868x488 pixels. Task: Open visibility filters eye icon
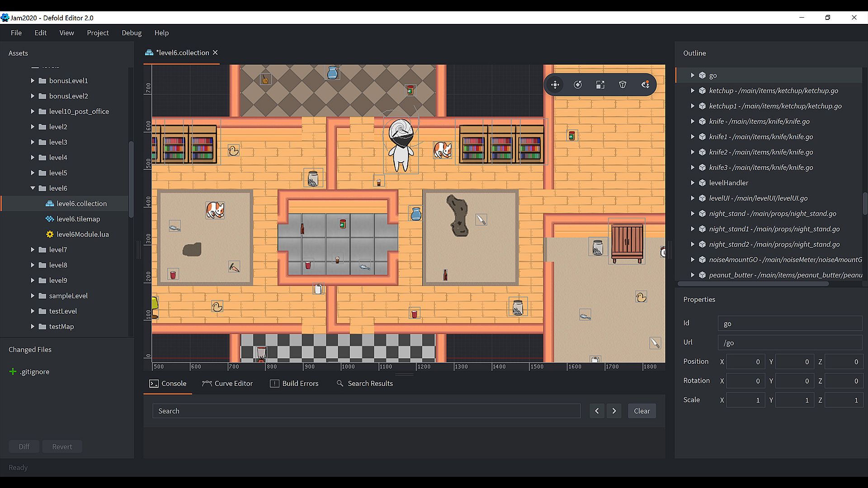645,84
